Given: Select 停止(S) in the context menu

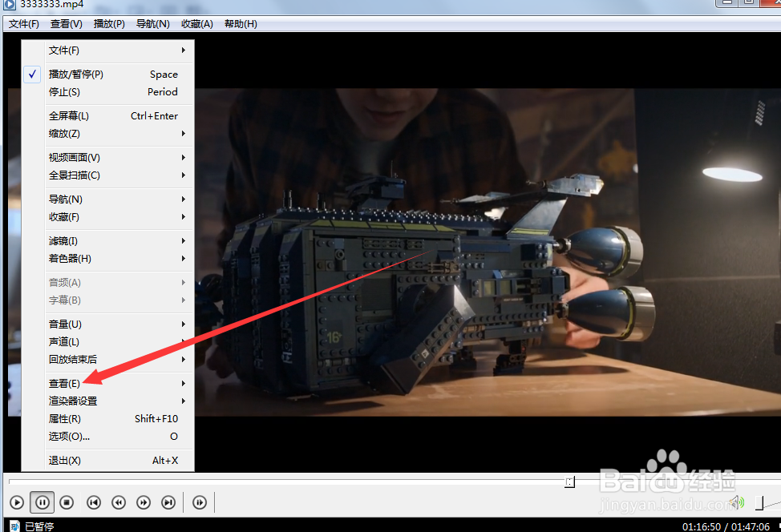Looking at the screenshot, I should point(107,92).
